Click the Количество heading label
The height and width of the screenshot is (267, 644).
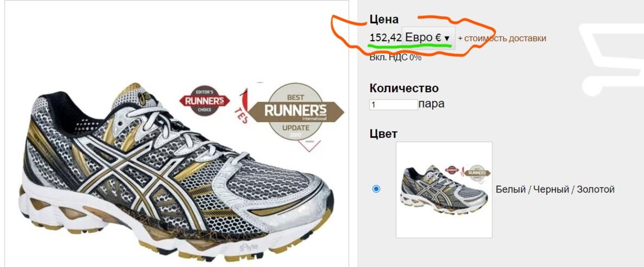coord(404,88)
